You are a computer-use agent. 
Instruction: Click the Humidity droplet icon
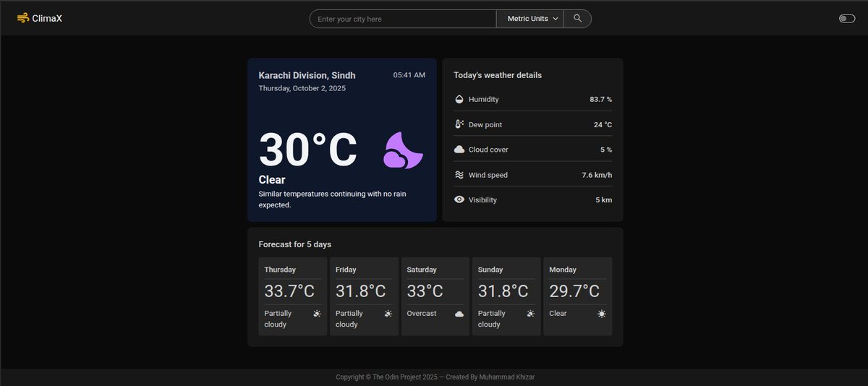459,99
